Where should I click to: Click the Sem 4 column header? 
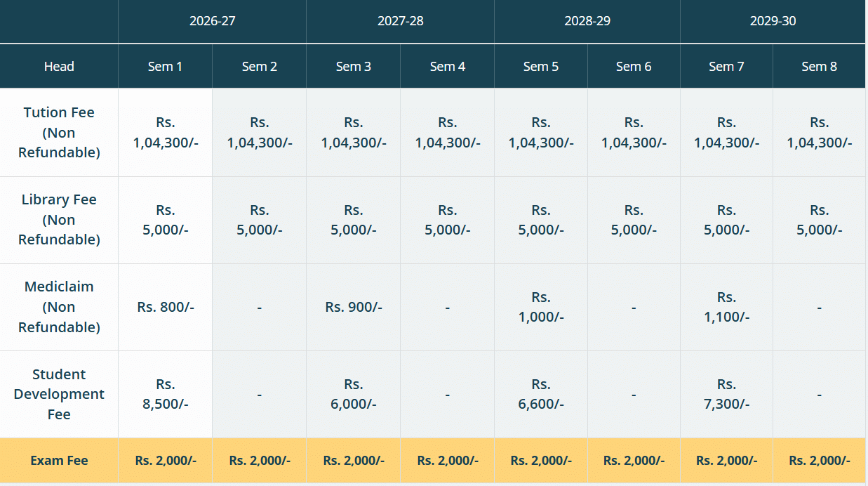pos(447,67)
